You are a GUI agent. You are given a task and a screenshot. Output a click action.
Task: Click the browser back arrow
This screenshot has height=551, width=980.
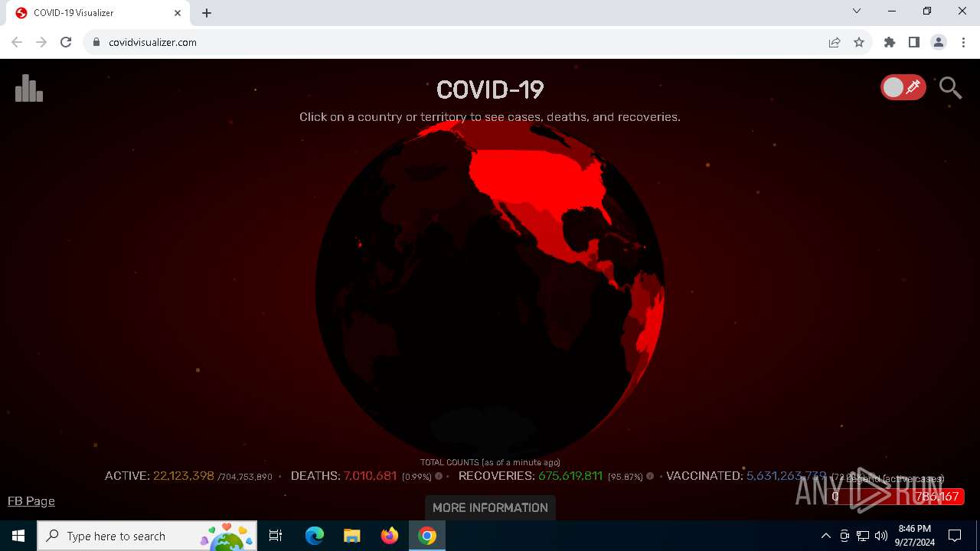click(x=17, y=42)
